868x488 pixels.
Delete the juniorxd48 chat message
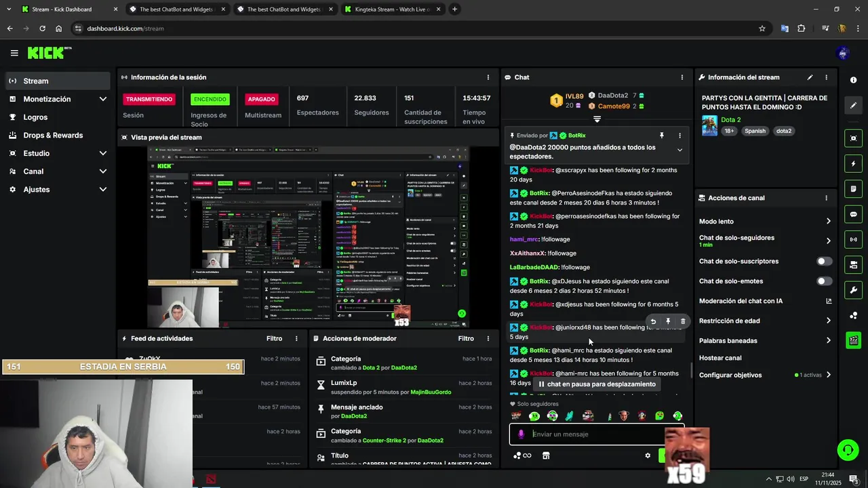click(683, 322)
